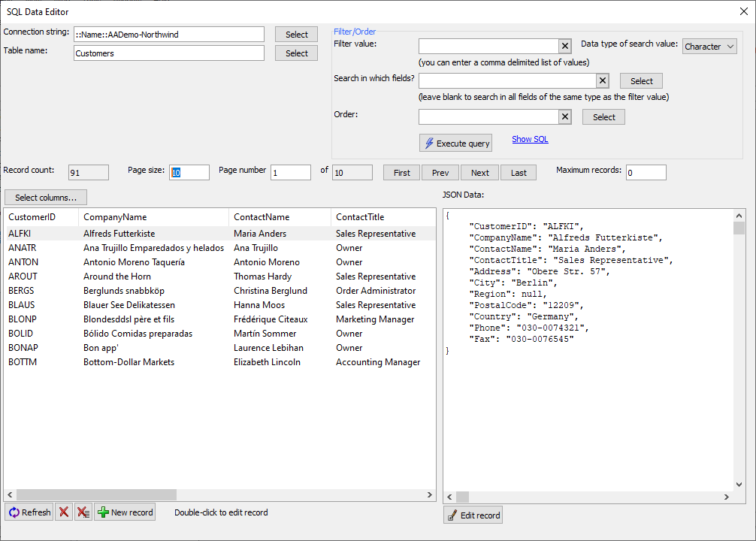Open Edit record for JSON data

(473, 515)
